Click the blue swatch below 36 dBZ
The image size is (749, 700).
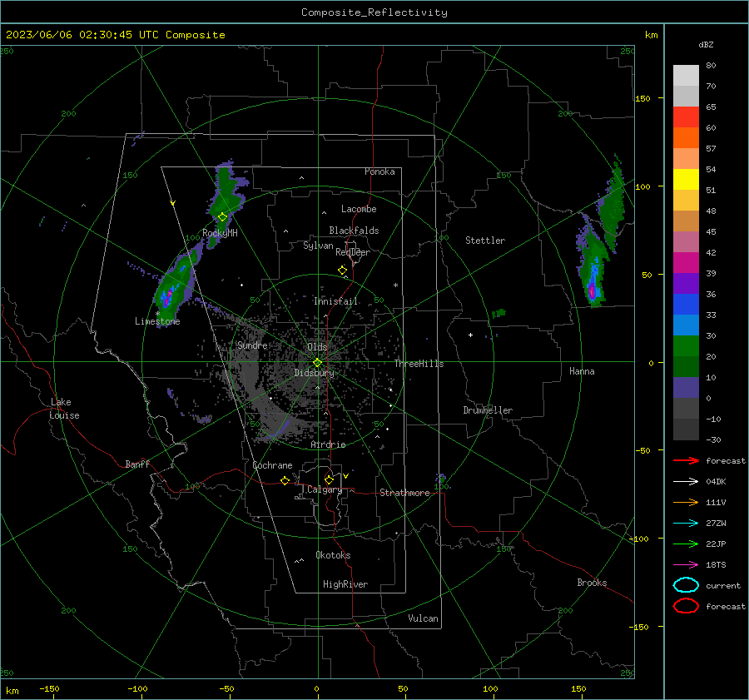point(686,305)
